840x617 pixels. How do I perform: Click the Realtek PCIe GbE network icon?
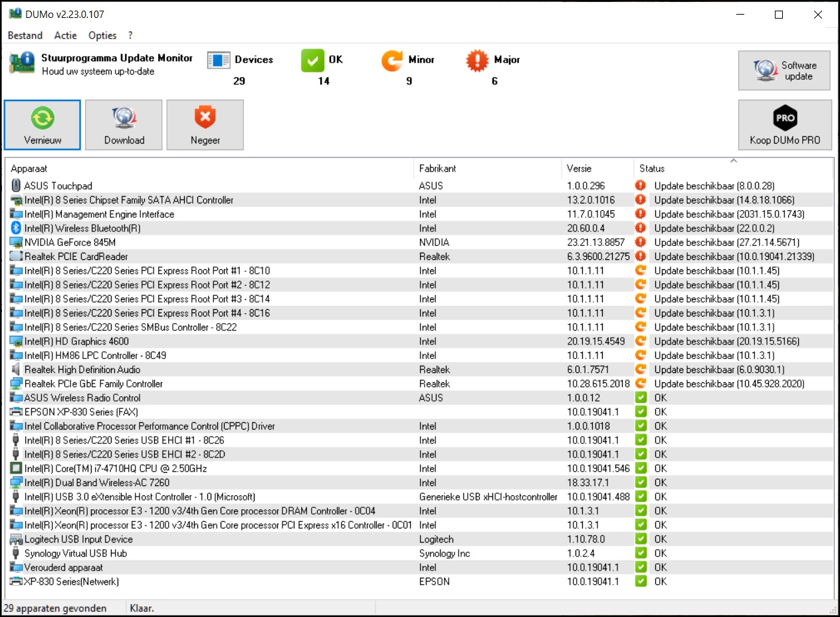pos(17,384)
